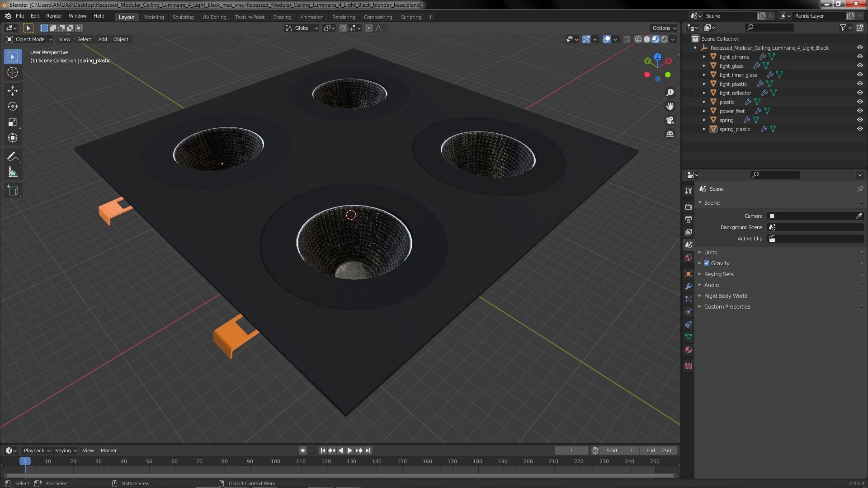This screenshot has height=488, width=868.
Task: Hide the light_glass object in outliner
Action: click(x=860, y=66)
